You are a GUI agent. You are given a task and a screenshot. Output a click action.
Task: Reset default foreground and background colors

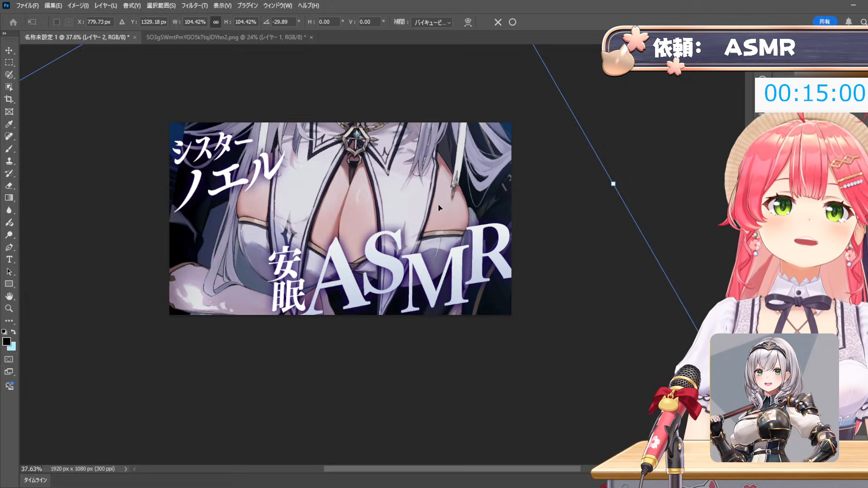4,332
